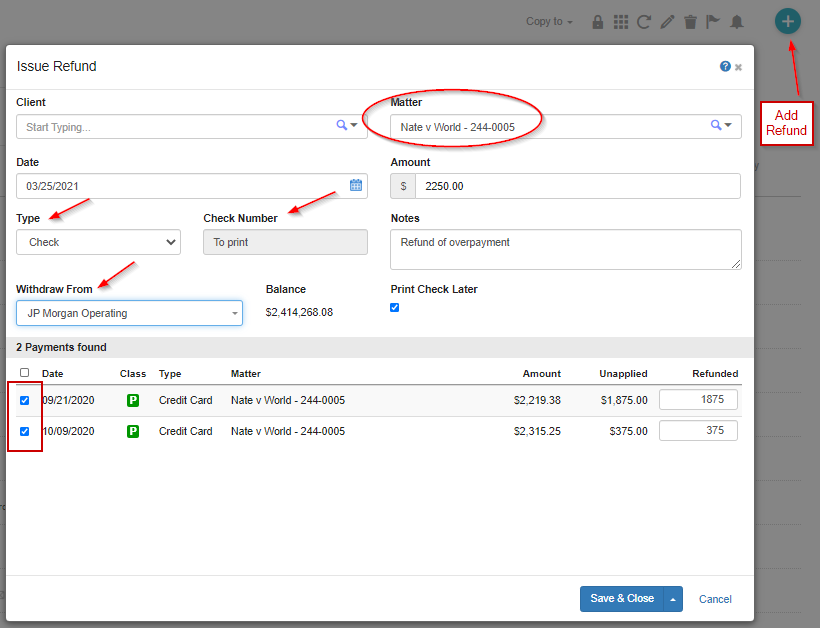Open the Save & Close dropdown arrow

tap(673, 599)
